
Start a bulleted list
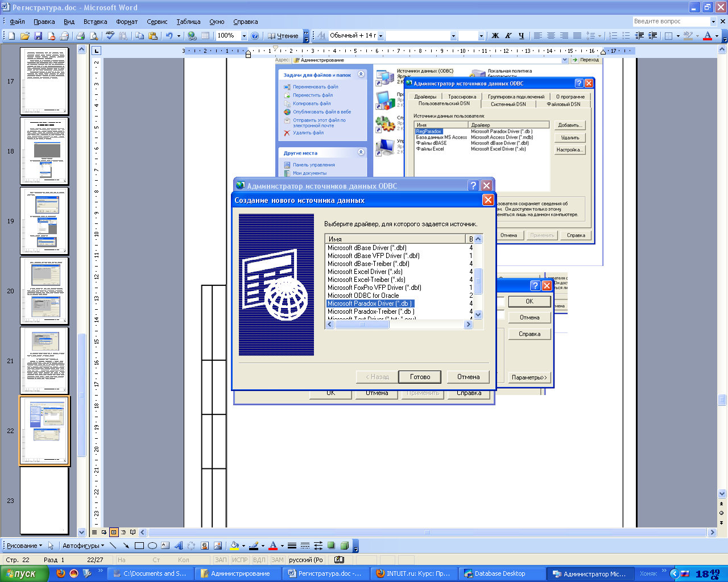tap(626, 36)
